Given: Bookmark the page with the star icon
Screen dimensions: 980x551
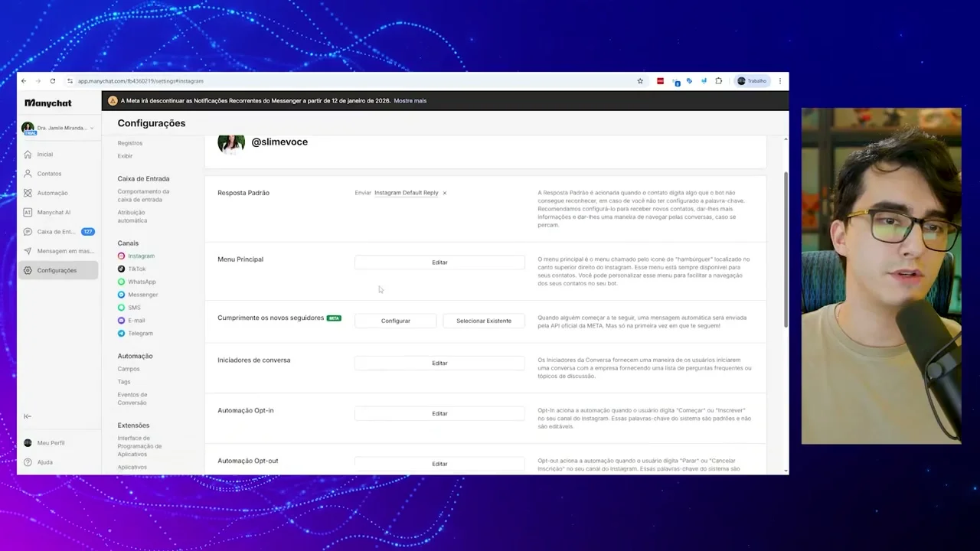Looking at the screenshot, I should click(x=640, y=81).
